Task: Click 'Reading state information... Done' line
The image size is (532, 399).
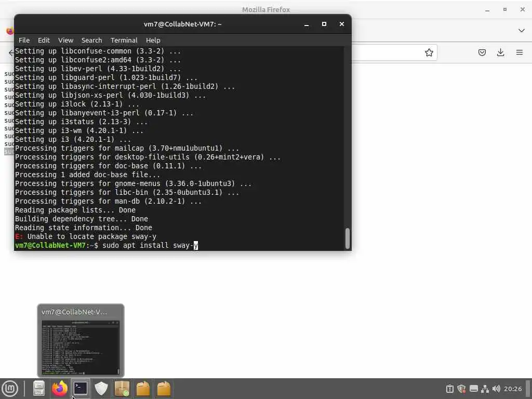Action: point(84,228)
